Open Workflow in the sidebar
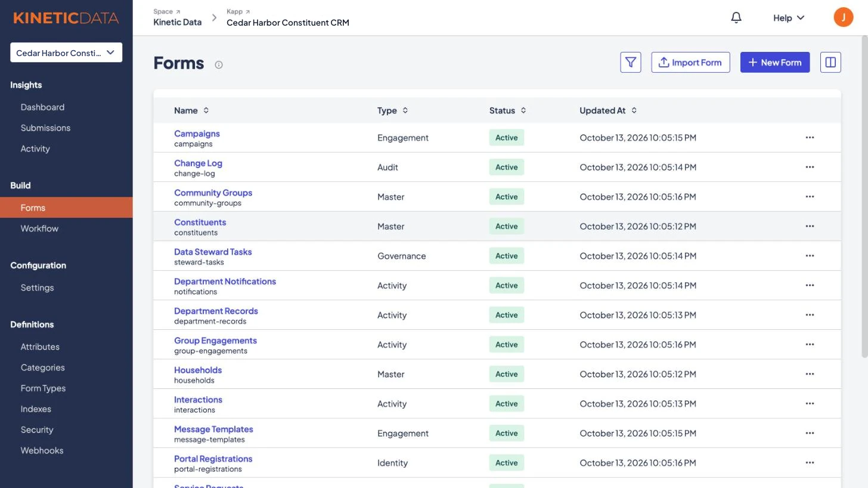Image resolution: width=868 pixels, height=488 pixels. (39, 228)
